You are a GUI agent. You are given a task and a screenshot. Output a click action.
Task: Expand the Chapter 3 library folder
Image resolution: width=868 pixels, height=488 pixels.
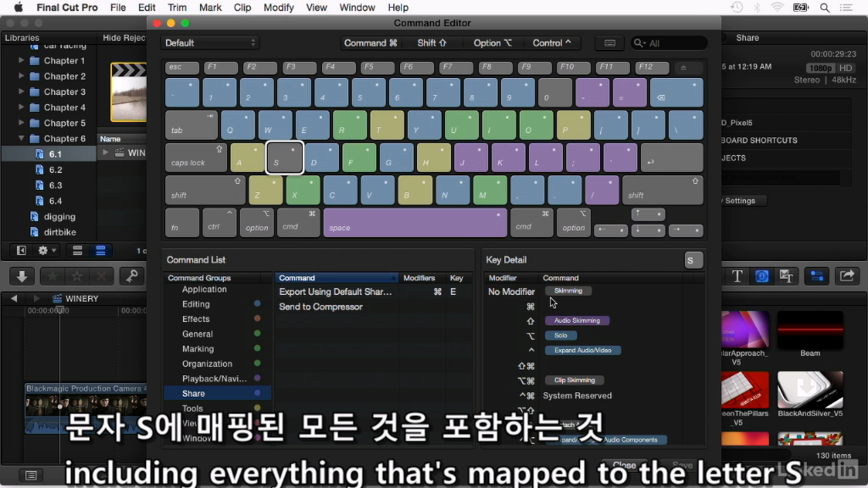(22, 91)
